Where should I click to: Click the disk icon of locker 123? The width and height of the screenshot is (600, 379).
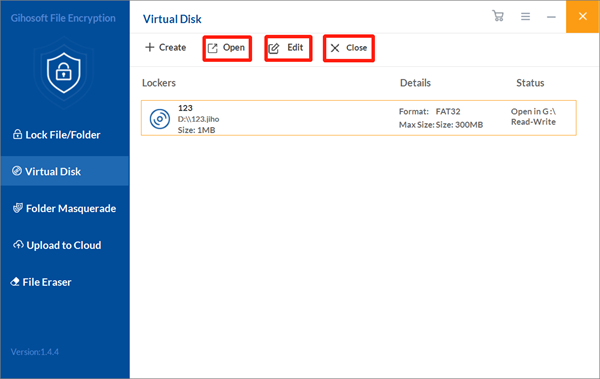pyautogui.click(x=160, y=119)
